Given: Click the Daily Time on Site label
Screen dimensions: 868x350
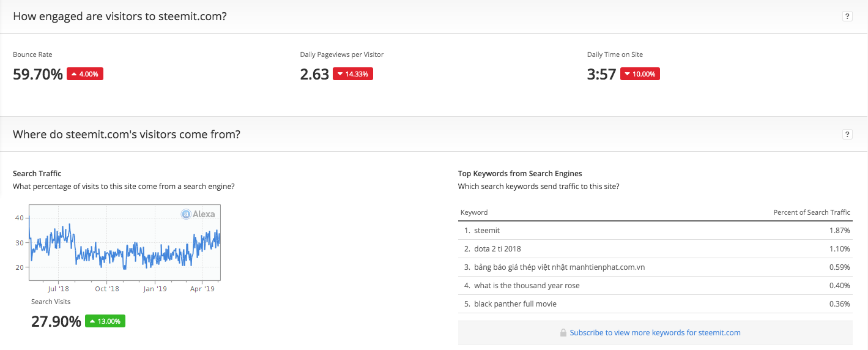Looking at the screenshot, I should (615, 54).
